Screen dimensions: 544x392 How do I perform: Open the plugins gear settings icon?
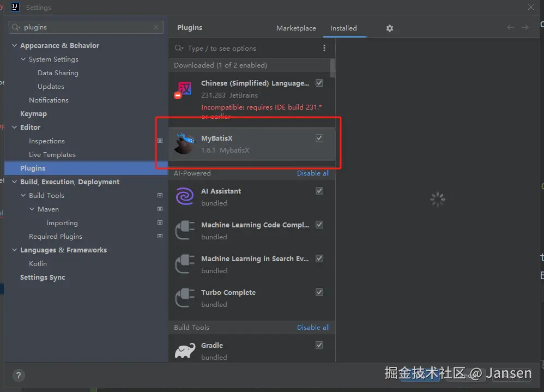[390, 28]
